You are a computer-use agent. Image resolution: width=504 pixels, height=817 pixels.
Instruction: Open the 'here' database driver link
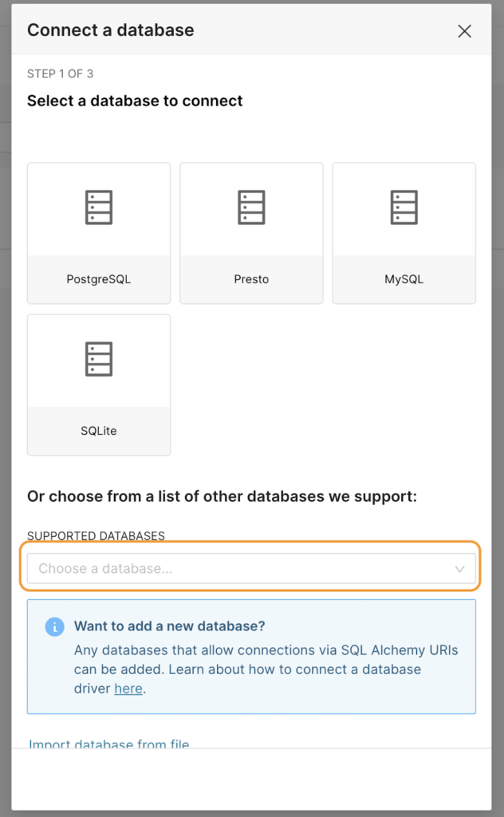128,689
